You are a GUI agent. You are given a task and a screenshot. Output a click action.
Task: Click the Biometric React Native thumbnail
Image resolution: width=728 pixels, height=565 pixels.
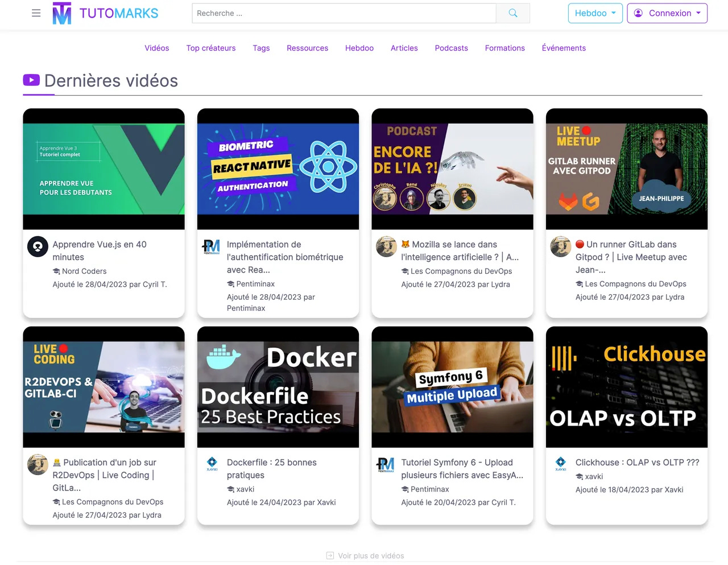(x=278, y=168)
